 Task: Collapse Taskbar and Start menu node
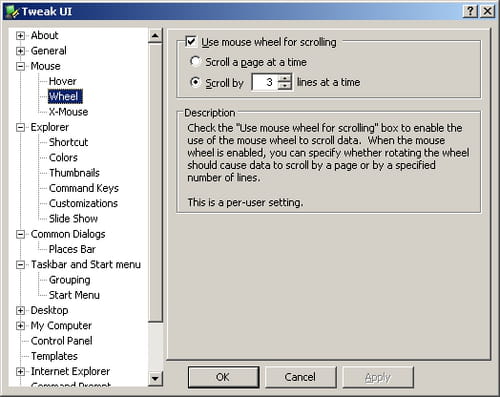pos(20,265)
